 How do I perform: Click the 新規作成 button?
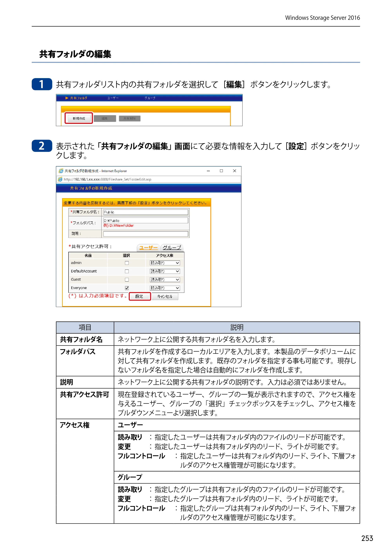point(79,118)
